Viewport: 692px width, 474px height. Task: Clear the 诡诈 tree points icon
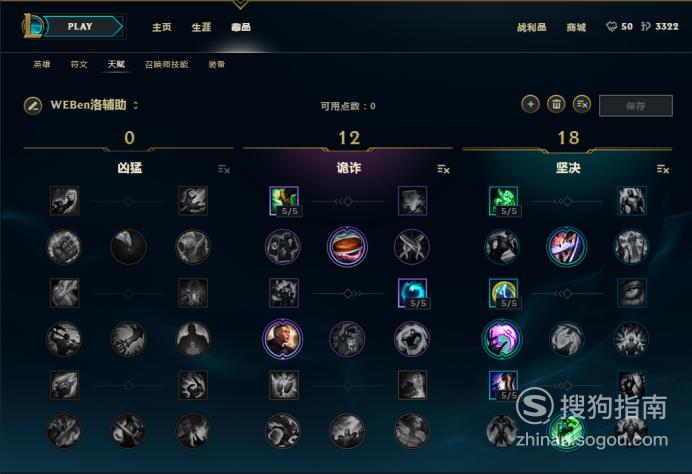[444, 169]
